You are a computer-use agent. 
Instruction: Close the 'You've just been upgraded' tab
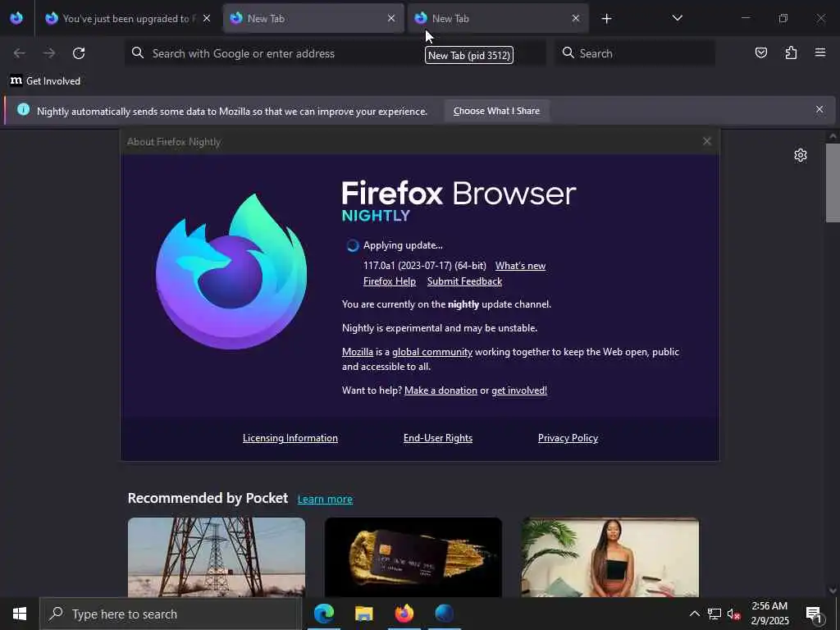(x=206, y=18)
